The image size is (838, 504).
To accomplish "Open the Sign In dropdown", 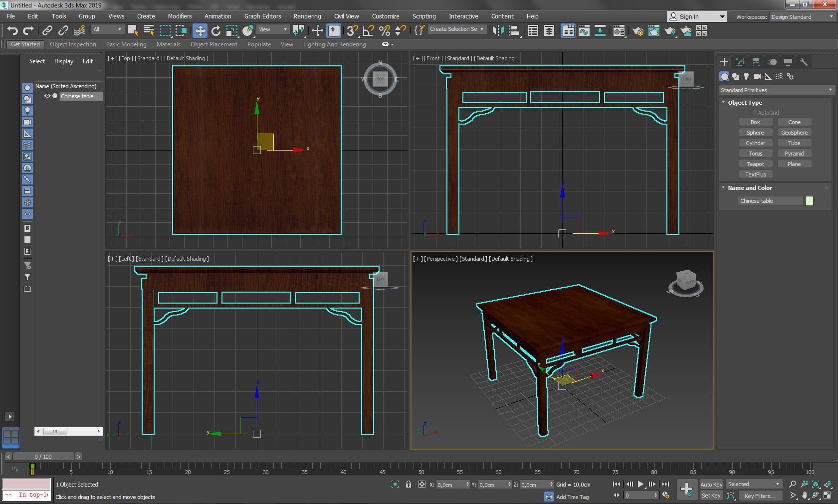I will 696,16.
